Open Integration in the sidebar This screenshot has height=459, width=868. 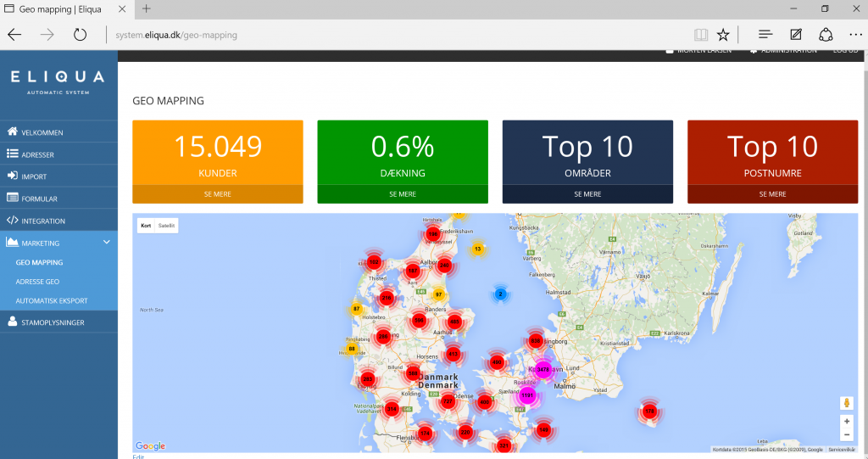coord(58,221)
